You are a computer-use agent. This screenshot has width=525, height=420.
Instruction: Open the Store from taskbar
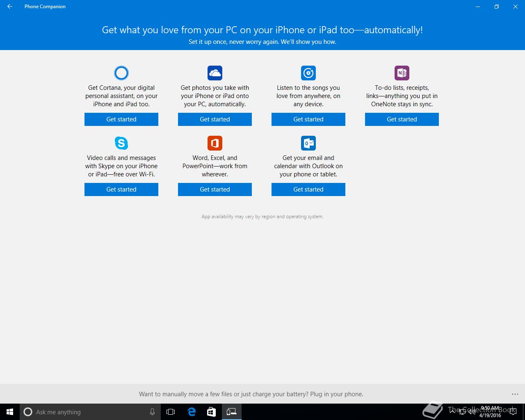point(211,412)
